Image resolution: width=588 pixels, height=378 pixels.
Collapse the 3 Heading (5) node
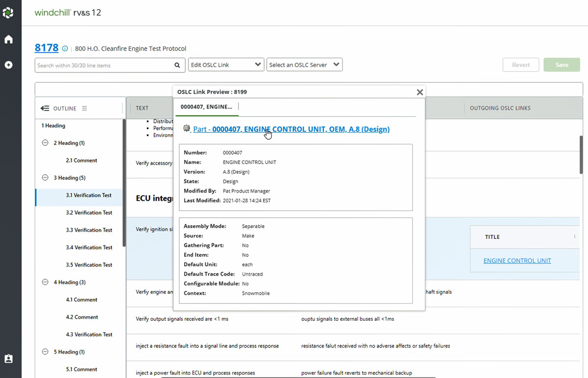pyautogui.click(x=45, y=178)
